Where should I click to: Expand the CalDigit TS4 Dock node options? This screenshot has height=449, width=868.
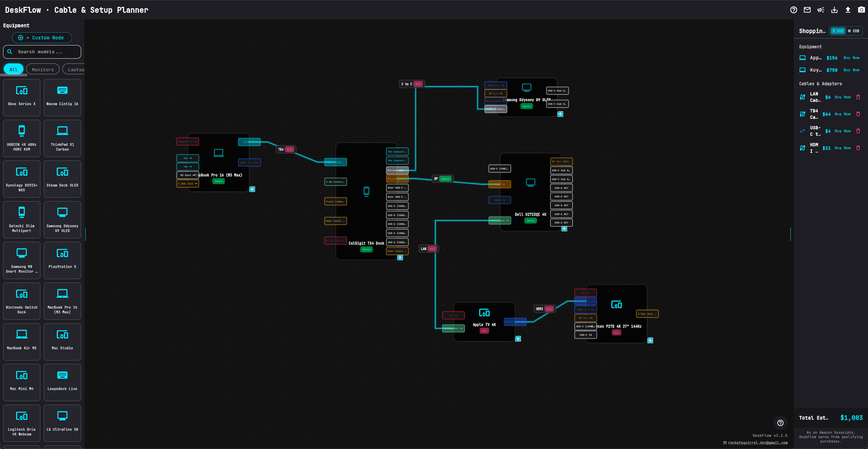[x=400, y=257]
